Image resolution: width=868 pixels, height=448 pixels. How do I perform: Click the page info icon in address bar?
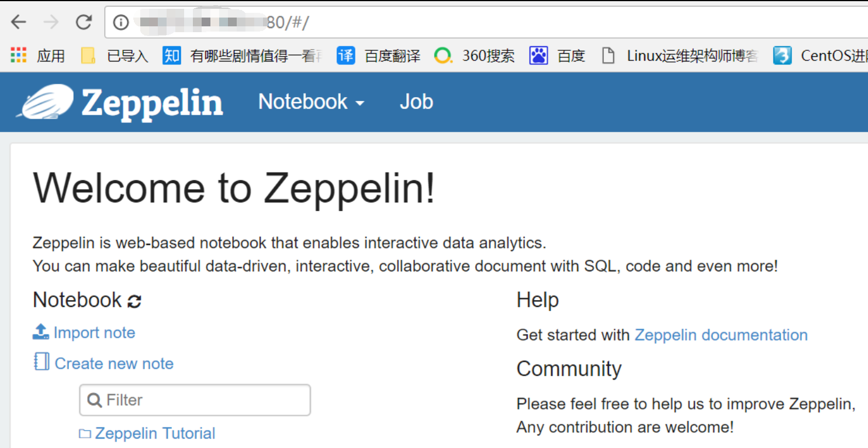[120, 21]
